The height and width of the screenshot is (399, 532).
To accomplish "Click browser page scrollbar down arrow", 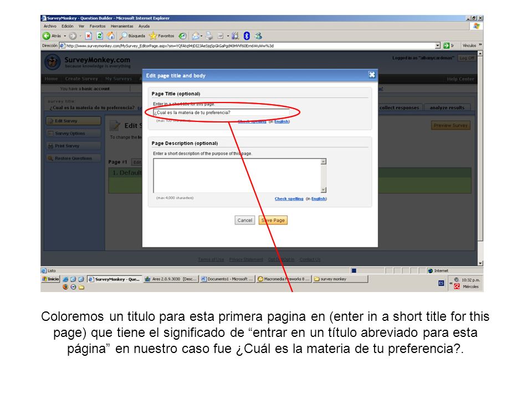I will (480, 263).
